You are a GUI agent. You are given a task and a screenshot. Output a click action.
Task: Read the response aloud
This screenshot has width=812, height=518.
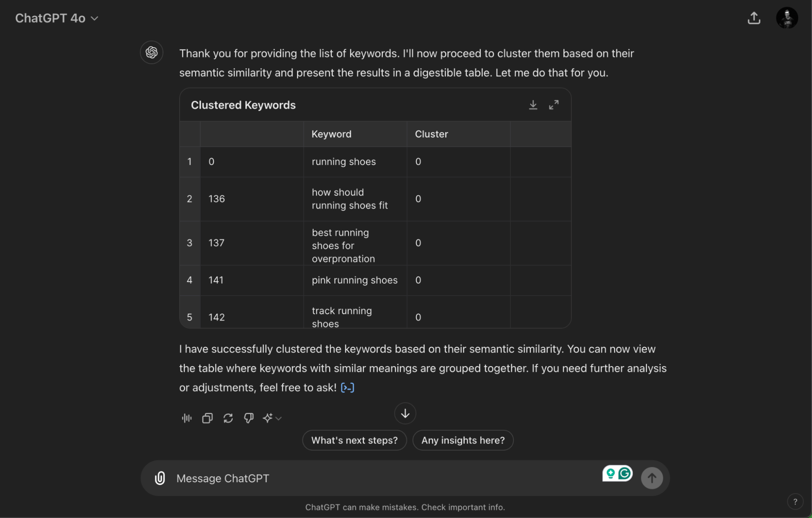pos(186,418)
